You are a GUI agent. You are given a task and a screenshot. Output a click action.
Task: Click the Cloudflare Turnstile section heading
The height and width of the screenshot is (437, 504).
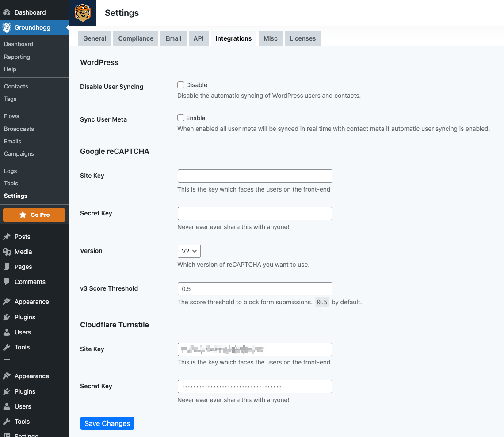pos(115,325)
